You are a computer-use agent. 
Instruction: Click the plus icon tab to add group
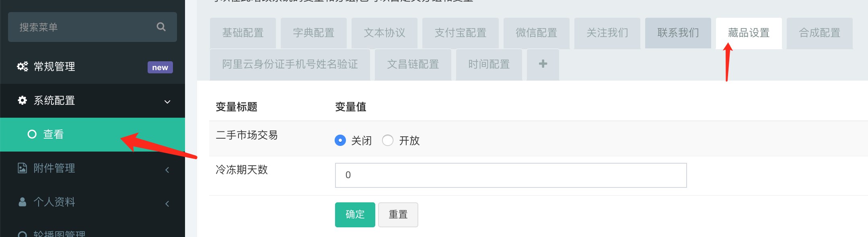click(543, 64)
